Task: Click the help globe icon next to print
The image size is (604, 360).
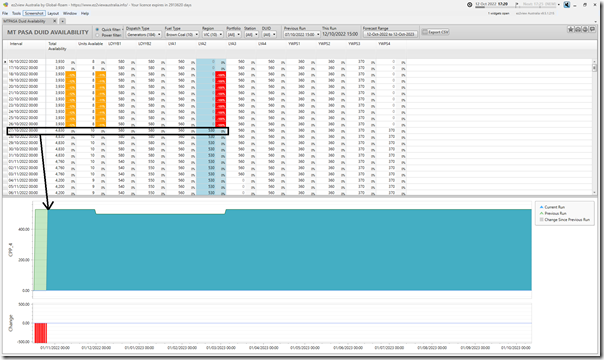Action: [585, 29]
